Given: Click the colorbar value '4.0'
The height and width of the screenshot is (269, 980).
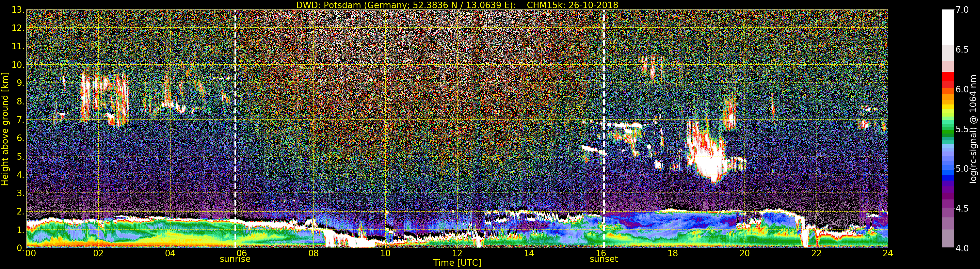Looking at the screenshot, I should [x=962, y=248].
